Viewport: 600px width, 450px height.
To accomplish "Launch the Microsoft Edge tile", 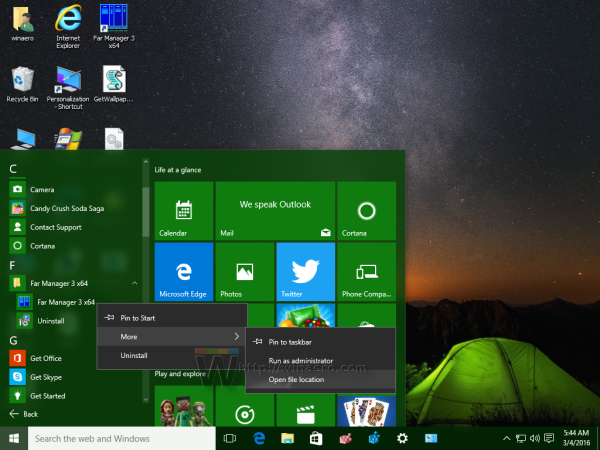I will 184,272.
